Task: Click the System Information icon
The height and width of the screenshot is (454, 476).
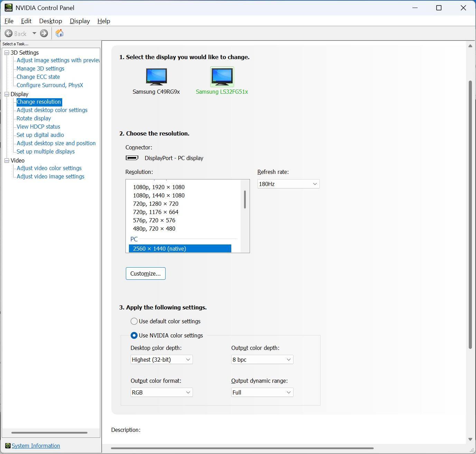Action: coord(8,446)
